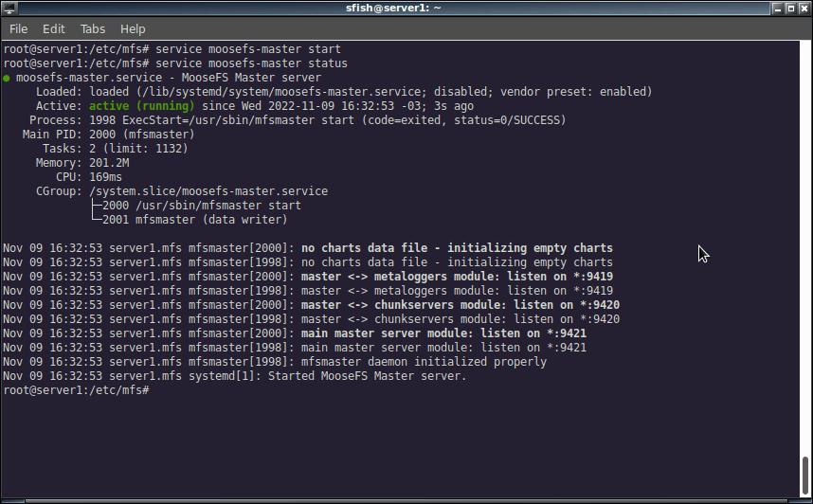Open the Help menu
This screenshot has width=813, height=504.
pyautogui.click(x=133, y=29)
